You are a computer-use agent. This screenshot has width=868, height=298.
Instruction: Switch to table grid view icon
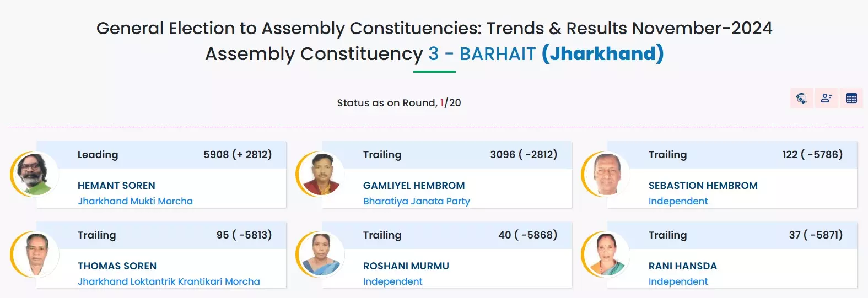851,99
